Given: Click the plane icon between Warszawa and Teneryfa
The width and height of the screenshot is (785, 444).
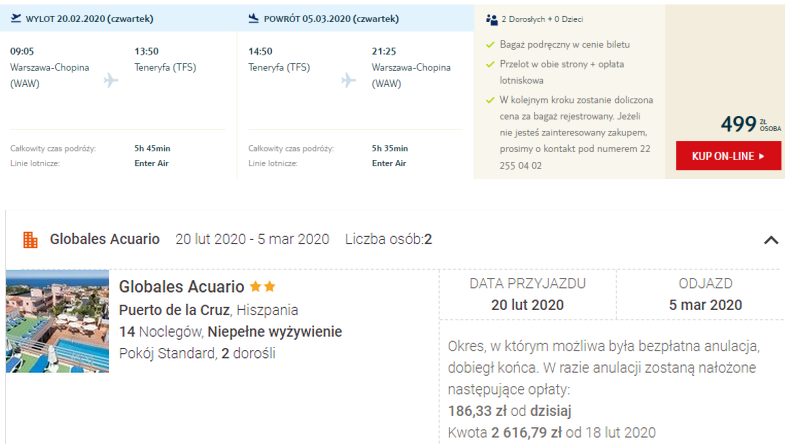Looking at the screenshot, I should [x=111, y=80].
